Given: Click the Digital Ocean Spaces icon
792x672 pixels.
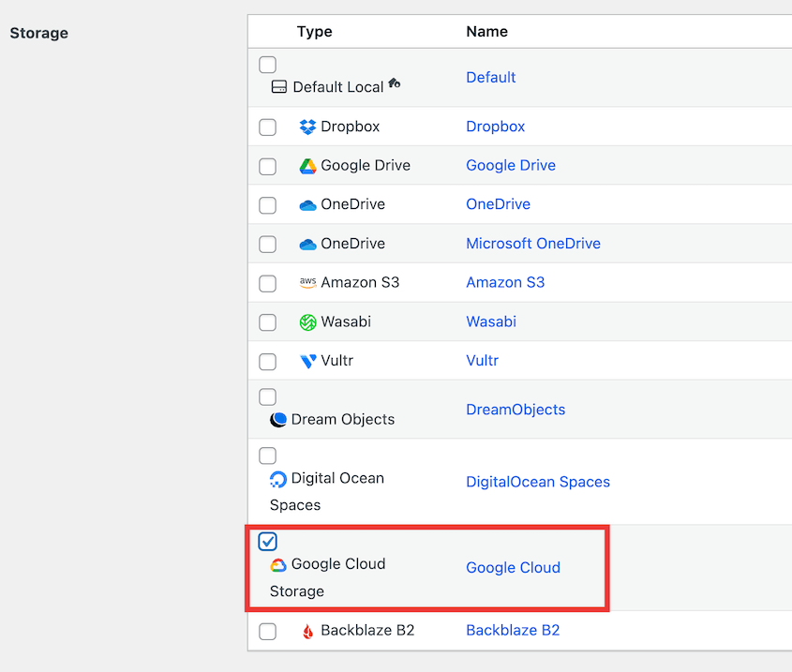Looking at the screenshot, I should (x=277, y=479).
